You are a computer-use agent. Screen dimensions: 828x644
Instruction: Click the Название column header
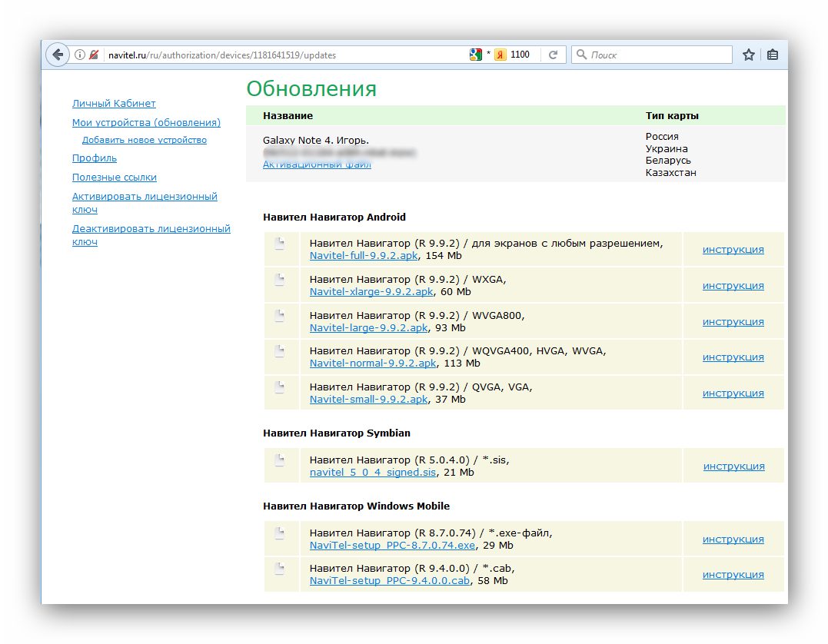pos(288,115)
